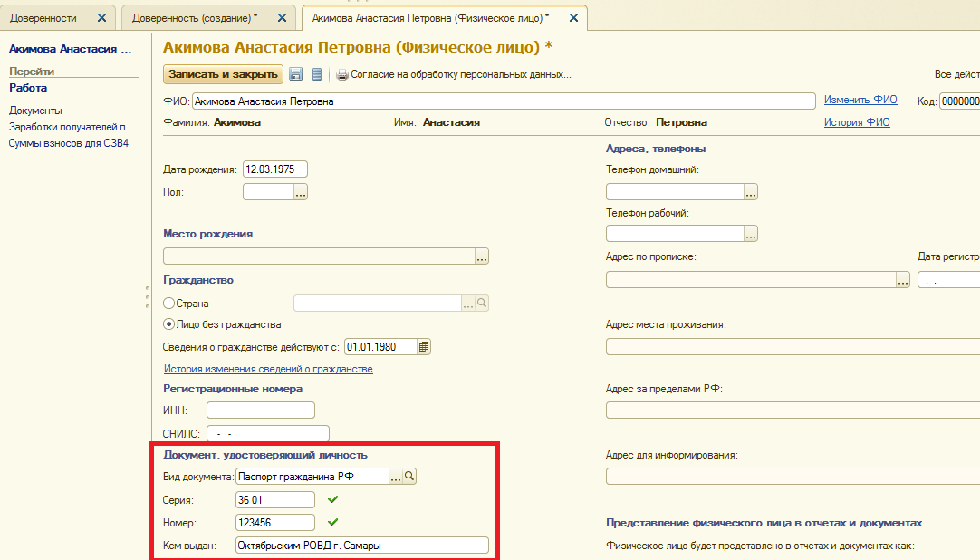This screenshot has width=980, height=560.
Task: Click magnifier icon beside the country field
Action: [x=482, y=304]
